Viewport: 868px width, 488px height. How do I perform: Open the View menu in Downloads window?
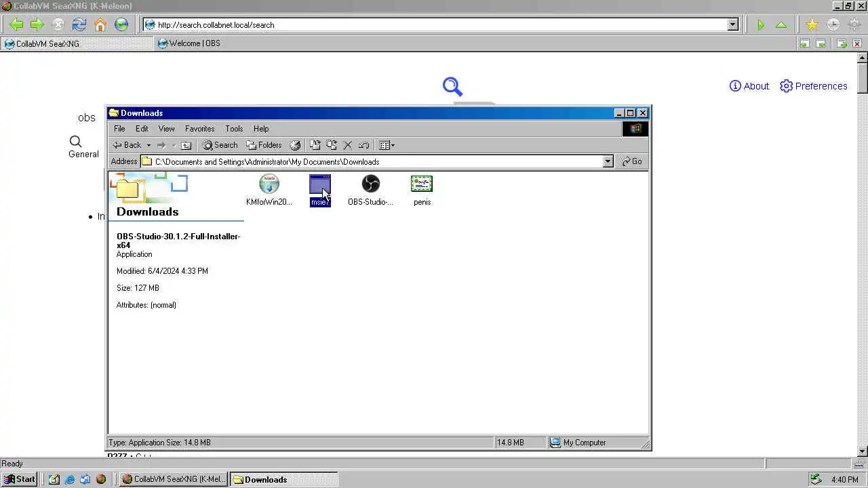(x=166, y=129)
